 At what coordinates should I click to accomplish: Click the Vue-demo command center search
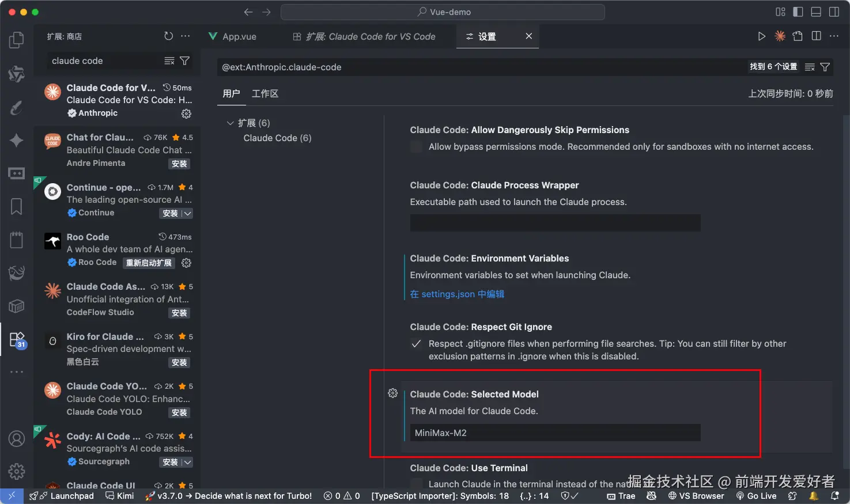(x=443, y=12)
